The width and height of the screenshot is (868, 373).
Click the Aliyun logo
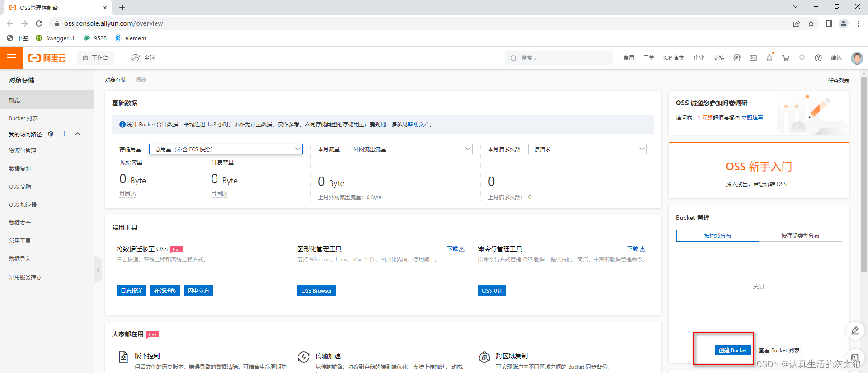pyautogui.click(x=47, y=58)
